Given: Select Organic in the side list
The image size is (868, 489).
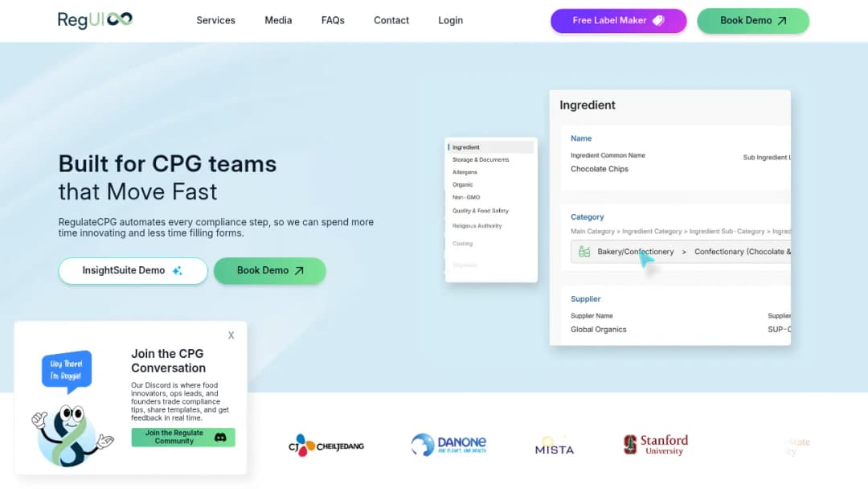Looking at the screenshot, I should coord(462,184).
